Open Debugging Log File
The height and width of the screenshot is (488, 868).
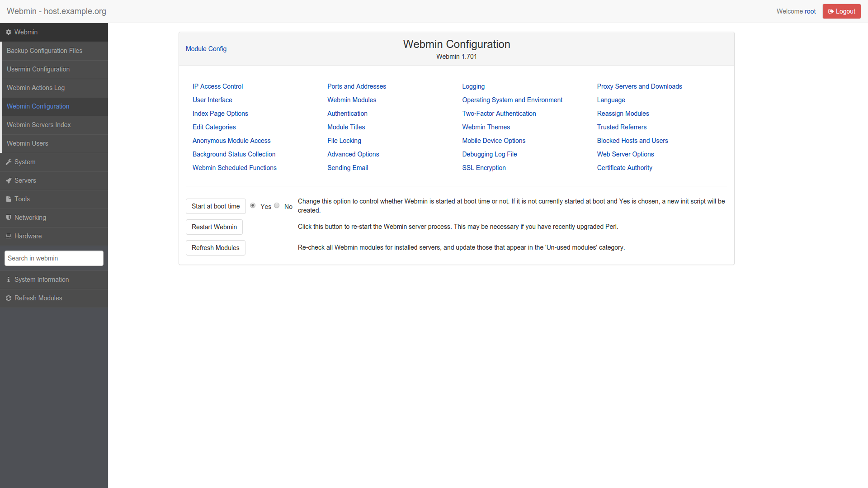point(490,154)
